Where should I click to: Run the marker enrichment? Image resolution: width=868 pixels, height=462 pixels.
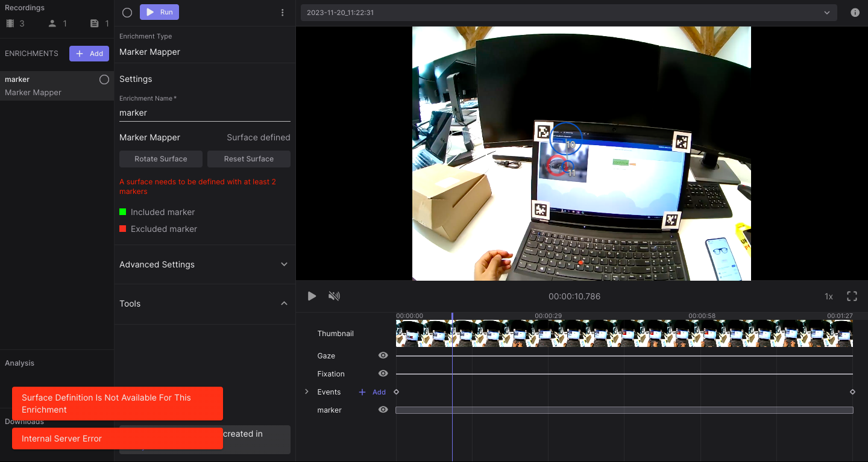pyautogui.click(x=159, y=12)
